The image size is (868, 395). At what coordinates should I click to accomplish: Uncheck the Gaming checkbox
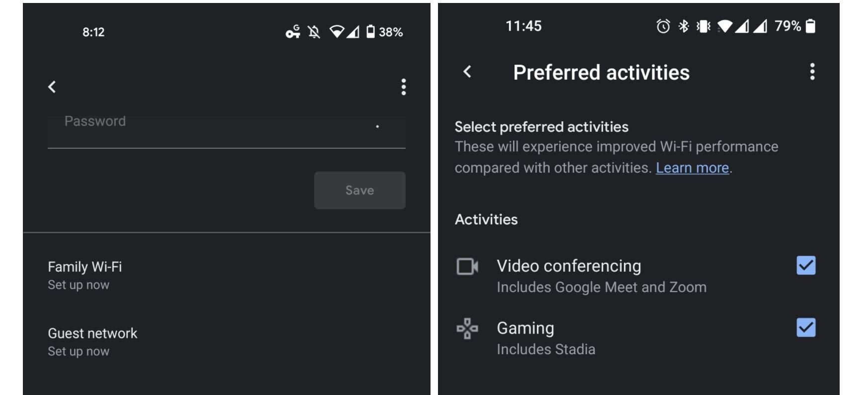pyautogui.click(x=806, y=328)
